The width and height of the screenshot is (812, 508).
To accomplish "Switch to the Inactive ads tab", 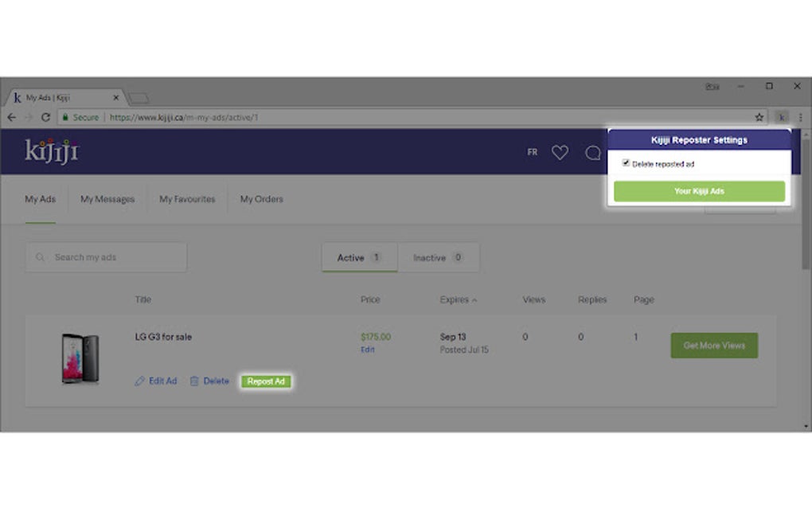I will 439,257.
